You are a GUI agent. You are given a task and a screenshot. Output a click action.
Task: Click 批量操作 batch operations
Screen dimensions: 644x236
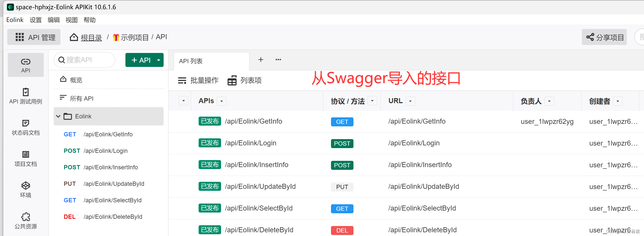click(198, 80)
